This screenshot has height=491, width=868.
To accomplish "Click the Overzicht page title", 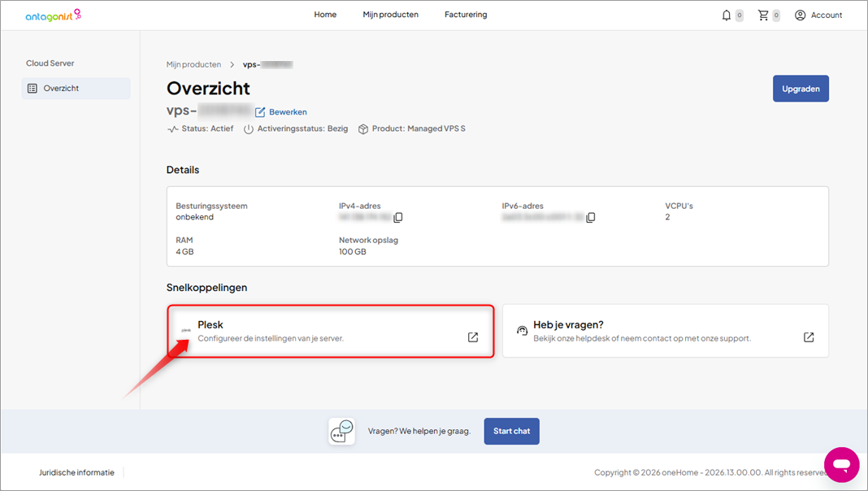I will [208, 89].
